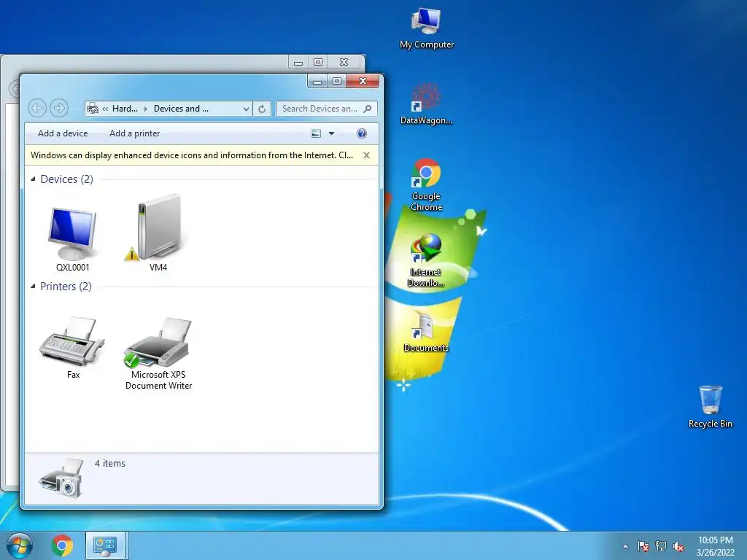Image resolution: width=747 pixels, height=560 pixels.
Task: Minimize the Devices and Printers window
Action: (317, 82)
